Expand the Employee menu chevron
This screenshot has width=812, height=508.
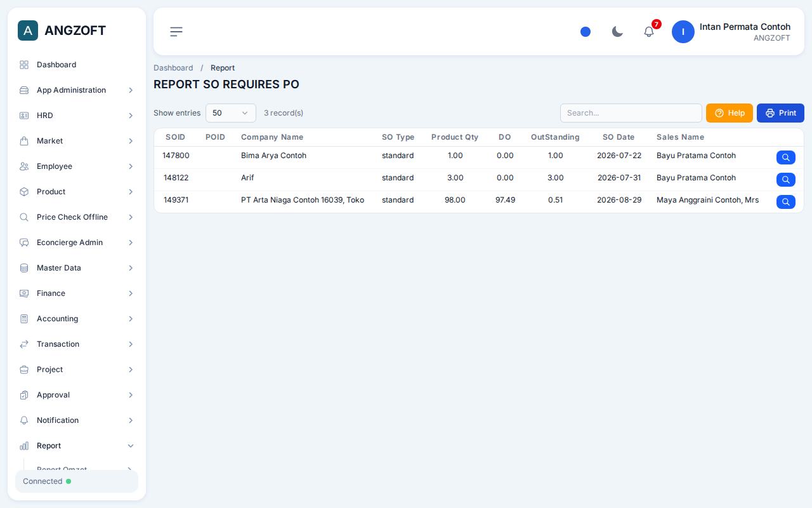coord(131,166)
